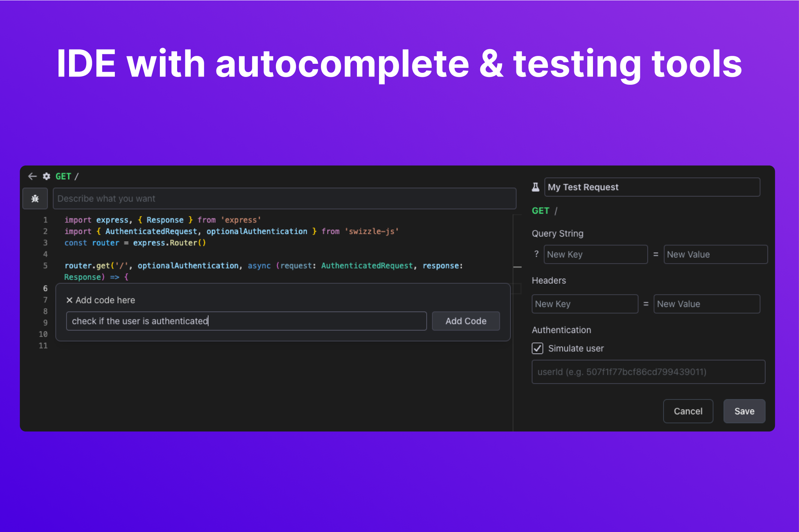Click the flask test icon
This screenshot has height=532, width=799.
[x=536, y=187]
